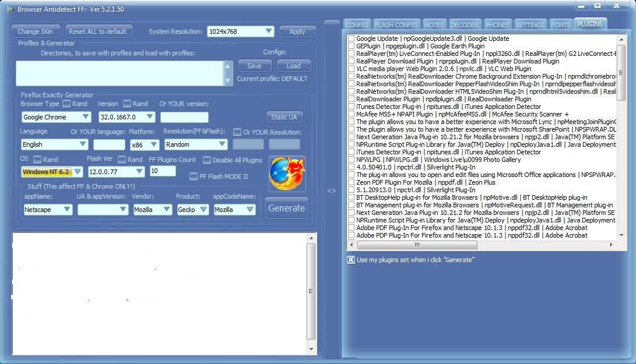Open the System Resolution dropdown
The height and width of the screenshot is (364, 636).
(x=268, y=31)
